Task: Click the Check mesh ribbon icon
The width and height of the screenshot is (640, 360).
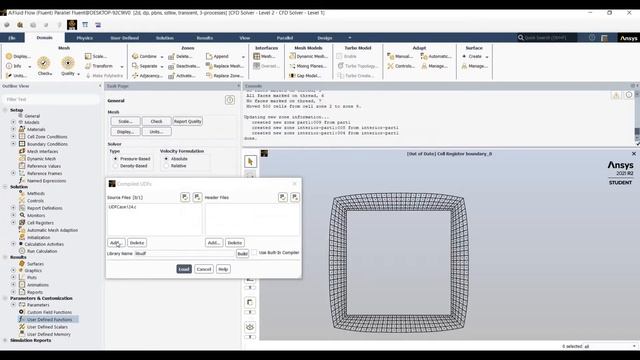Action: click(44, 66)
